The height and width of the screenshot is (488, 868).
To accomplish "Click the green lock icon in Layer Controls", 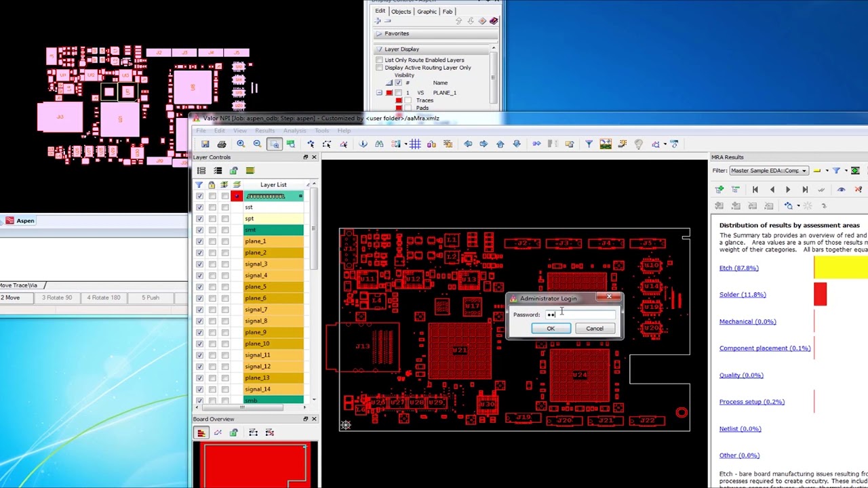I will [234, 171].
